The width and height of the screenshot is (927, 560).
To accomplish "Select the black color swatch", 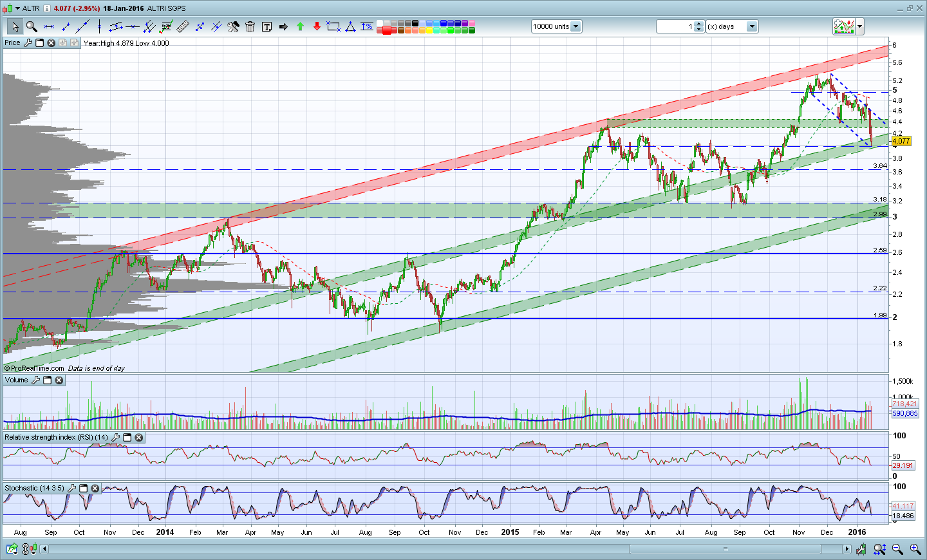I will tap(415, 23).
